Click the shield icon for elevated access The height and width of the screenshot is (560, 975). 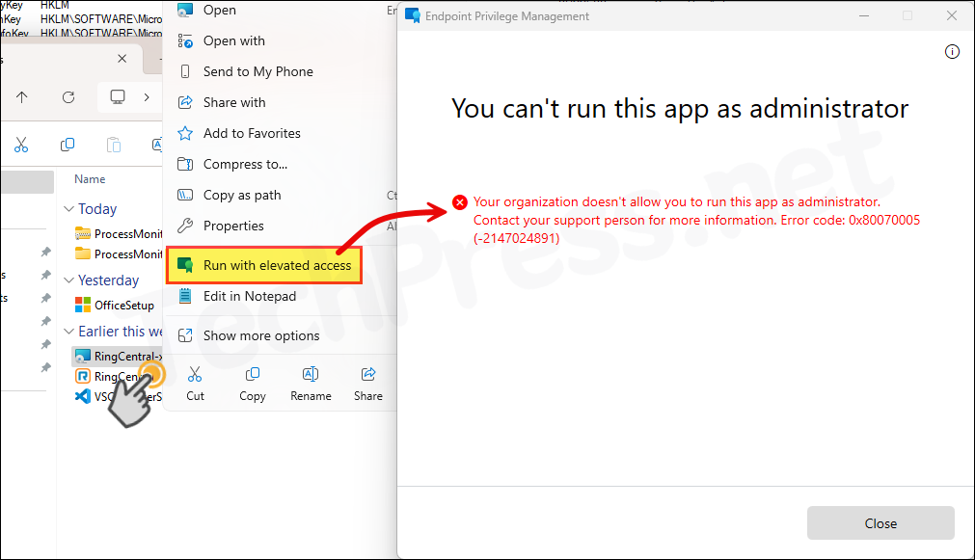click(x=185, y=265)
